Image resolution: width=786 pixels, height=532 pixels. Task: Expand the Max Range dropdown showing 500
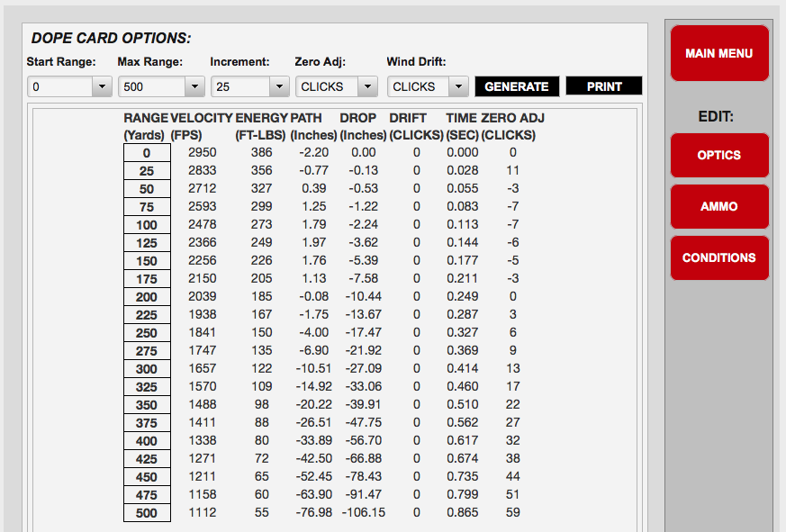coord(160,86)
